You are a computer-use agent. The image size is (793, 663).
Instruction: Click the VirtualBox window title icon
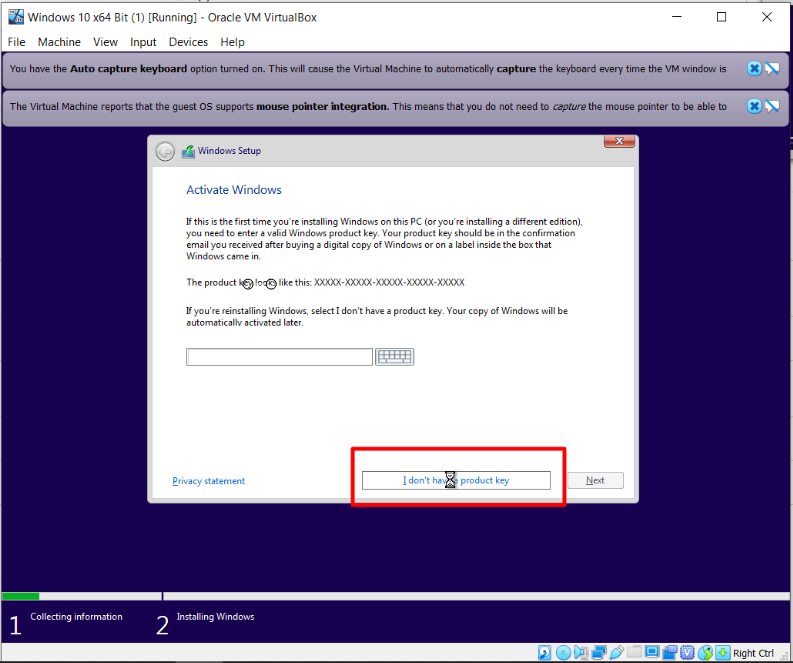pyautogui.click(x=16, y=17)
